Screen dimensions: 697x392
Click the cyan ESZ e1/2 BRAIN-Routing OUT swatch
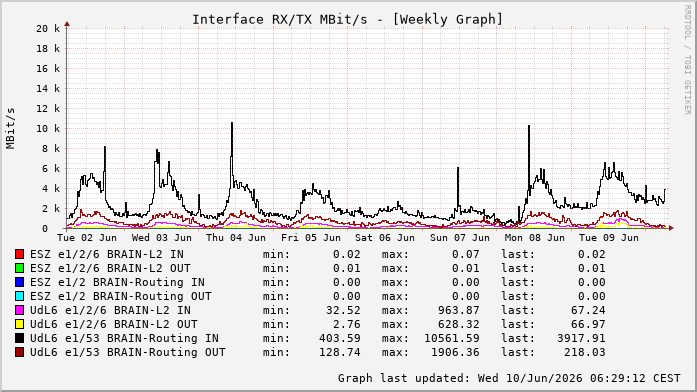(19, 296)
